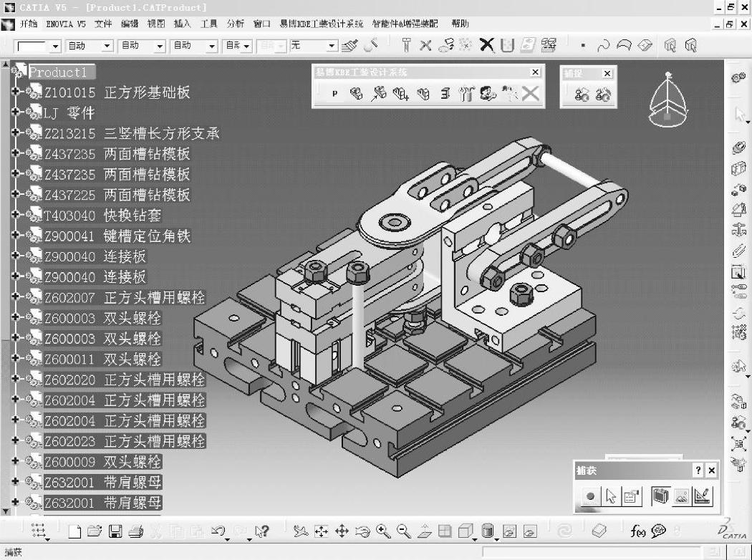Open the 易博KBE工装设计系统 menu
This screenshot has height=560, width=752.
(x=322, y=24)
